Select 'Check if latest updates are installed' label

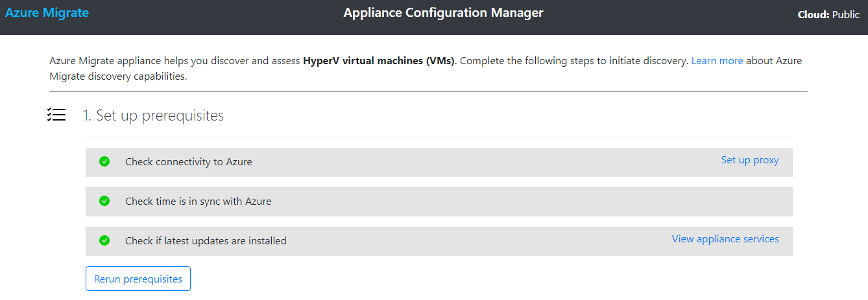coord(206,241)
